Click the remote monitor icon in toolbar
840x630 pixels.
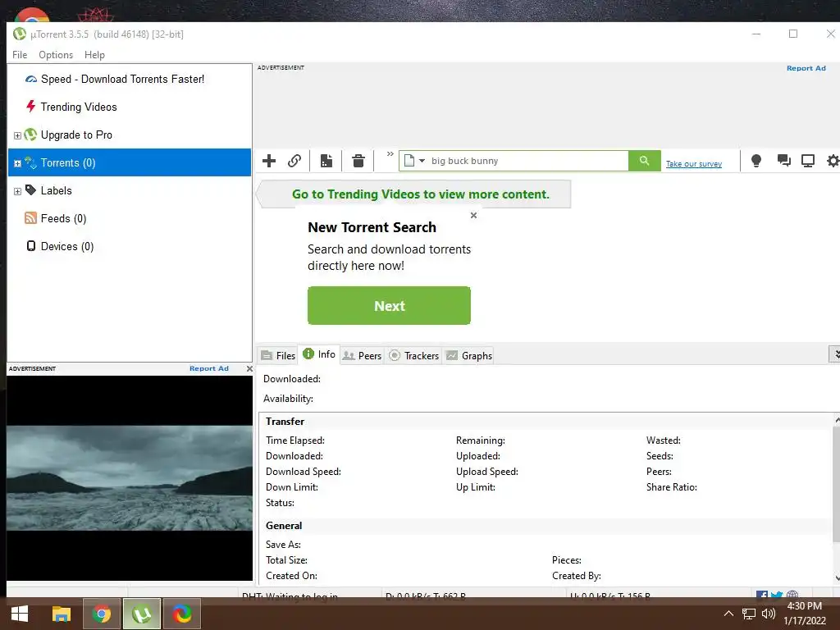click(x=808, y=161)
